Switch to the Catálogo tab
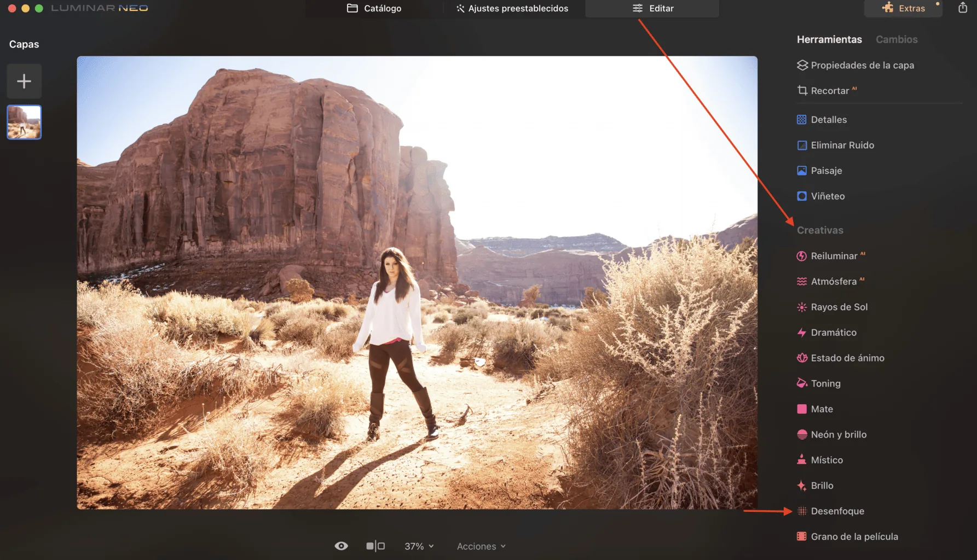This screenshot has height=560, width=977. point(374,8)
